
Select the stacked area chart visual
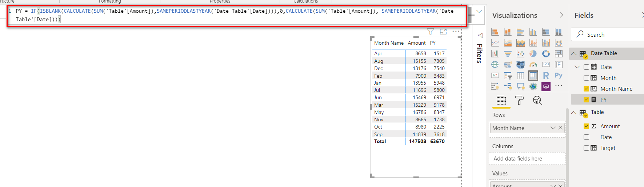(x=520, y=43)
